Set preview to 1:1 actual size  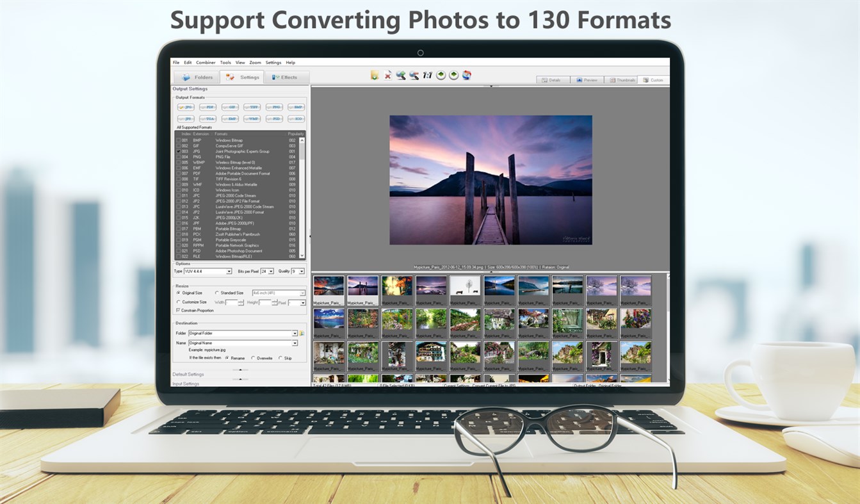427,75
